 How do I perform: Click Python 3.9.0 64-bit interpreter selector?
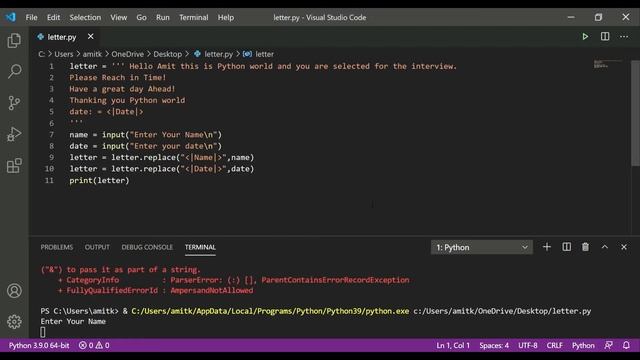pyautogui.click(x=39, y=345)
